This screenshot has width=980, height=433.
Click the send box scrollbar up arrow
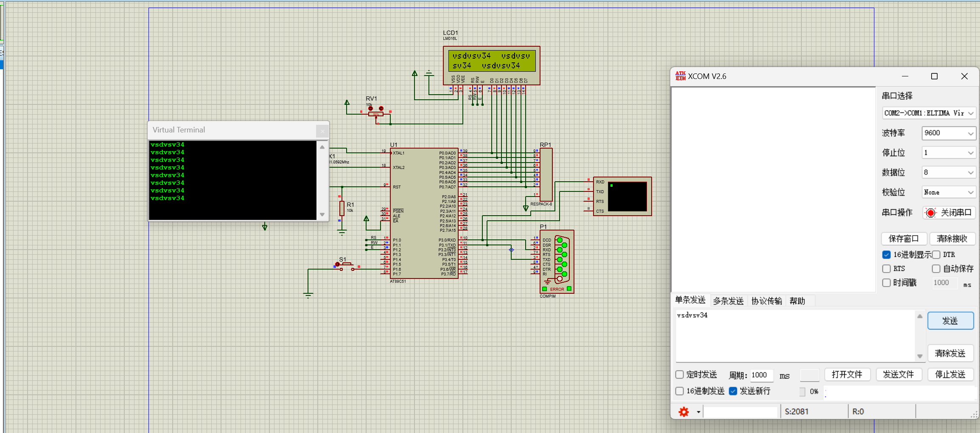(x=920, y=316)
